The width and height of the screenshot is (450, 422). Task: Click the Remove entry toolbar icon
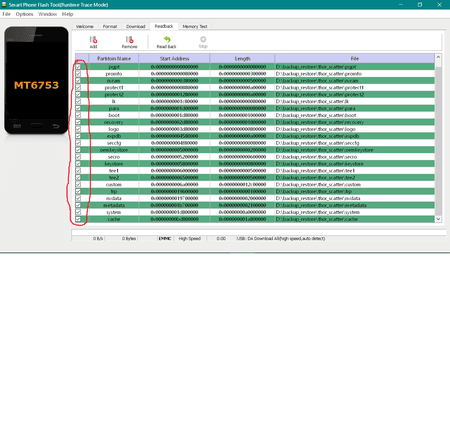pos(130,40)
